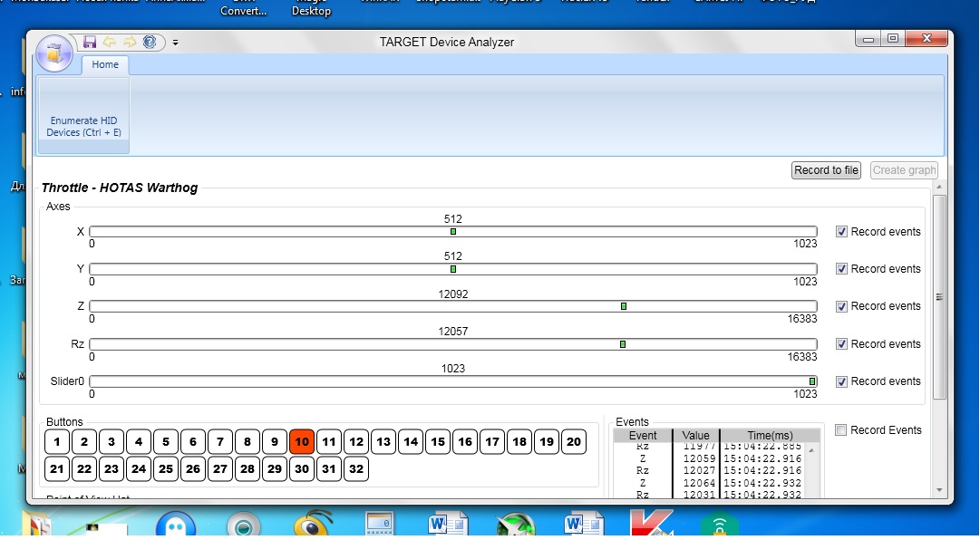980x559 pixels.
Task: Toggle Record events for X axis
Action: [x=841, y=232]
